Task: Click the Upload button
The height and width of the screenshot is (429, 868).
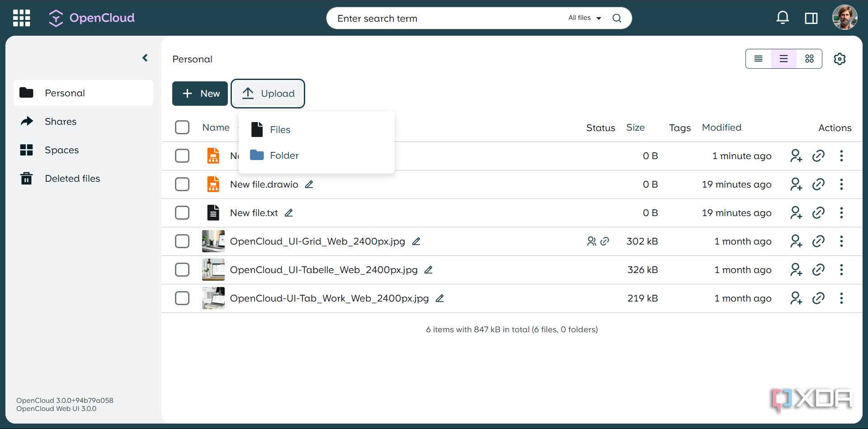Action: point(268,94)
